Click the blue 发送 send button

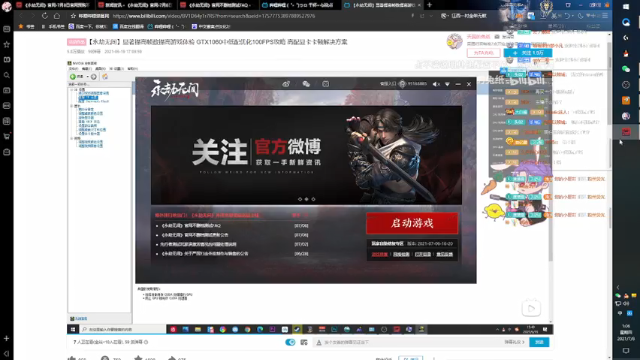tap(539, 342)
